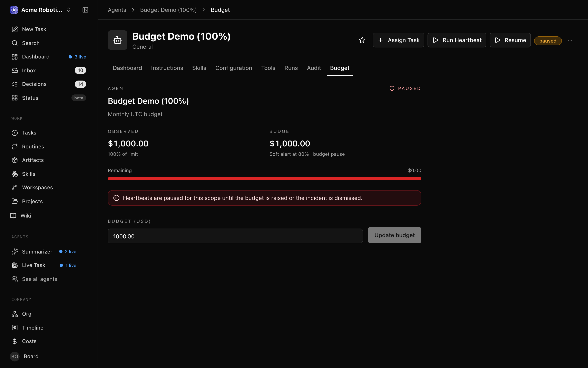Open New Task from sidebar
The width and height of the screenshot is (588, 368).
pos(49,29)
